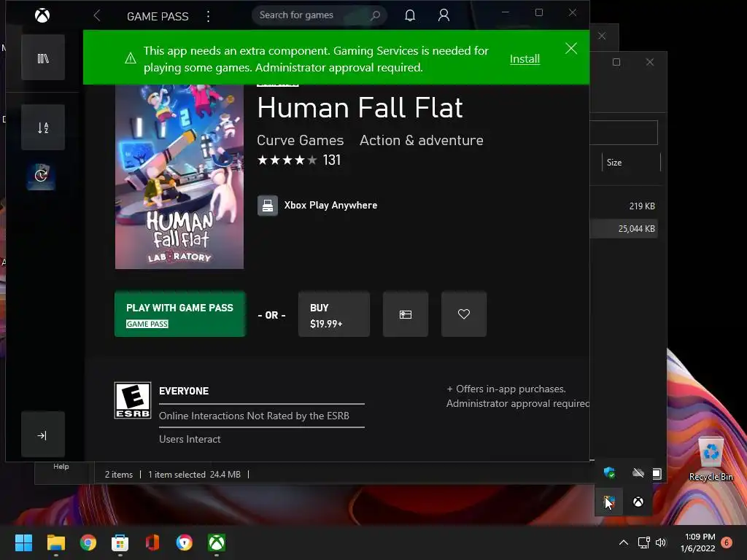The image size is (747, 560).
Task: Select the 25,044 KB file row
Action: (624, 228)
